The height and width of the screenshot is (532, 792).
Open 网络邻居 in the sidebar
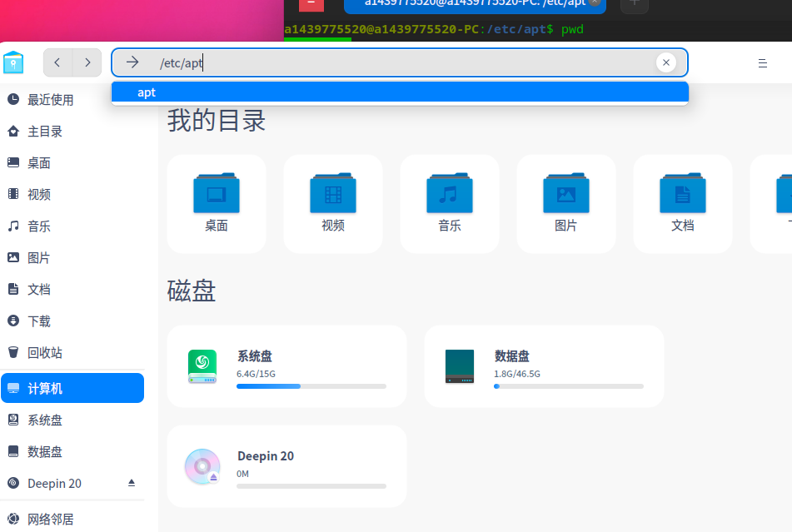pyautogui.click(x=72, y=519)
